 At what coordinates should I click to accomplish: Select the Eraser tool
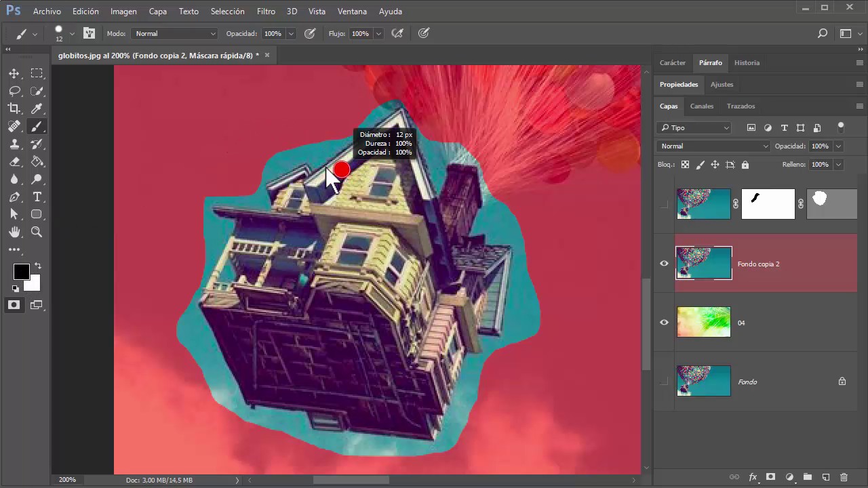14,162
